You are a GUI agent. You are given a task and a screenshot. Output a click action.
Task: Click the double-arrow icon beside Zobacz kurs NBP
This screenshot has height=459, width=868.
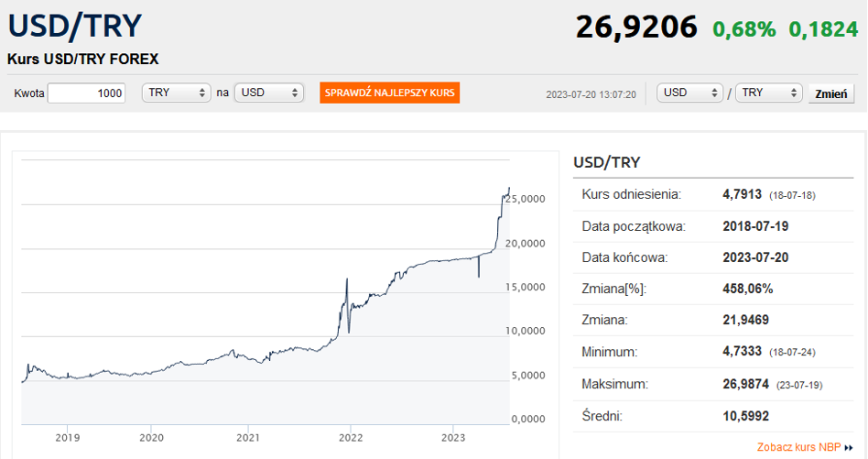click(849, 448)
